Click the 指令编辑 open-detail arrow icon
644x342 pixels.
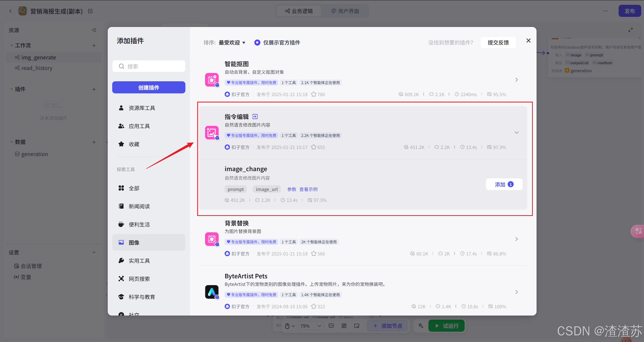point(255,117)
